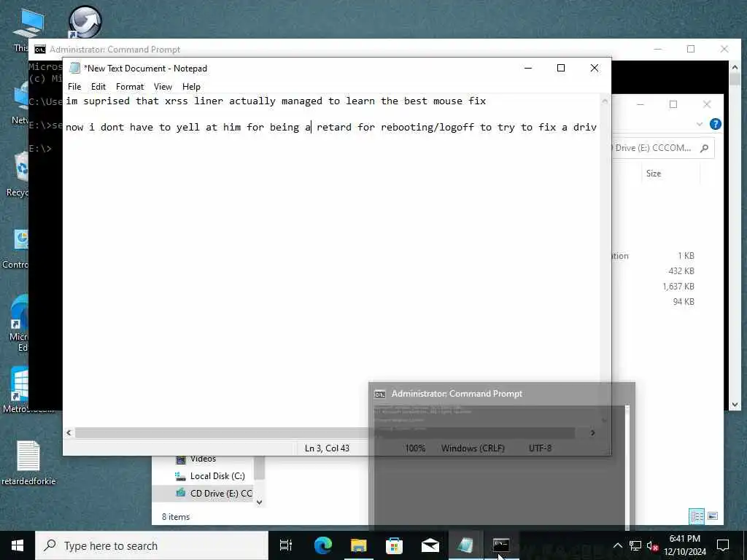Click the 1,637 KB size cell

tap(678, 286)
